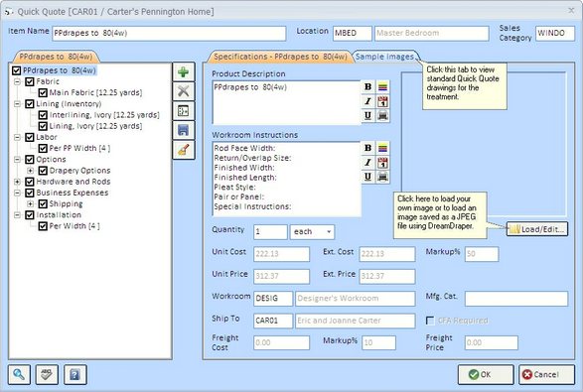
Task: Collapse the Options tree node
Action: [17, 160]
